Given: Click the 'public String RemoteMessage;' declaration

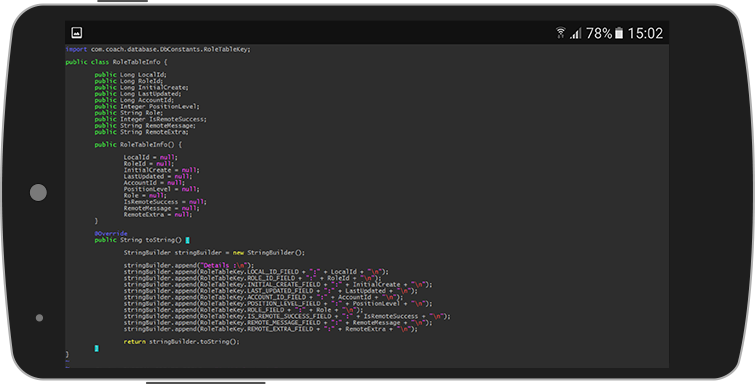Looking at the screenshot, I should [x=145, y=125].
